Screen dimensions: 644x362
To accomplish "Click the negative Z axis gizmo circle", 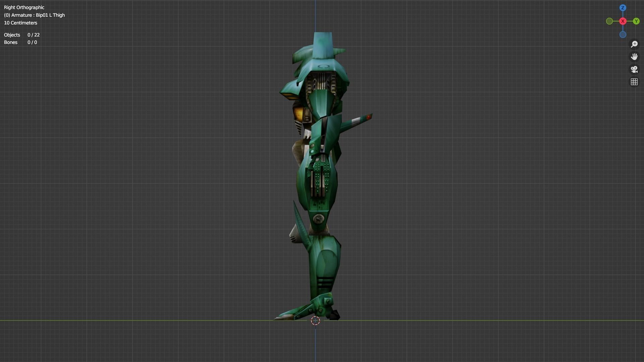I will [623, 35].
